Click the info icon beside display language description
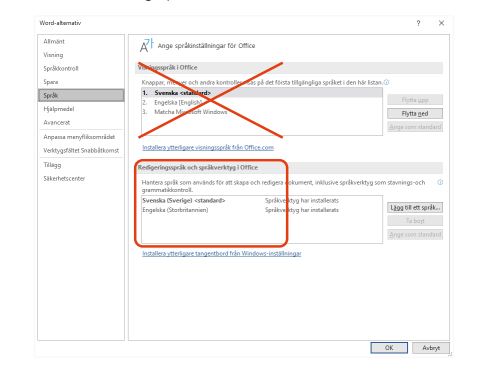Image resolution: width=503 pixels, height=373 pixels. 386,82
